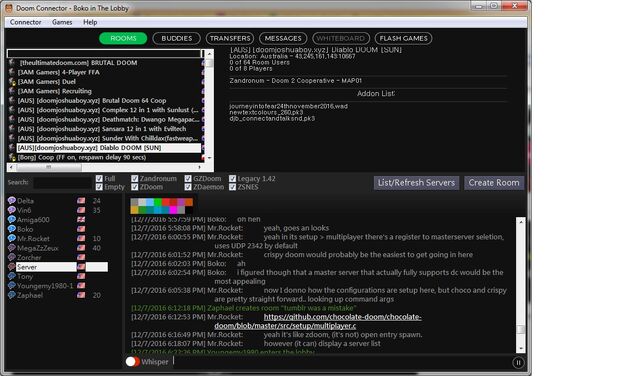Pick the black chat color swatch
The height and width of the screenshot is (376, 640).
click(189, 210)
